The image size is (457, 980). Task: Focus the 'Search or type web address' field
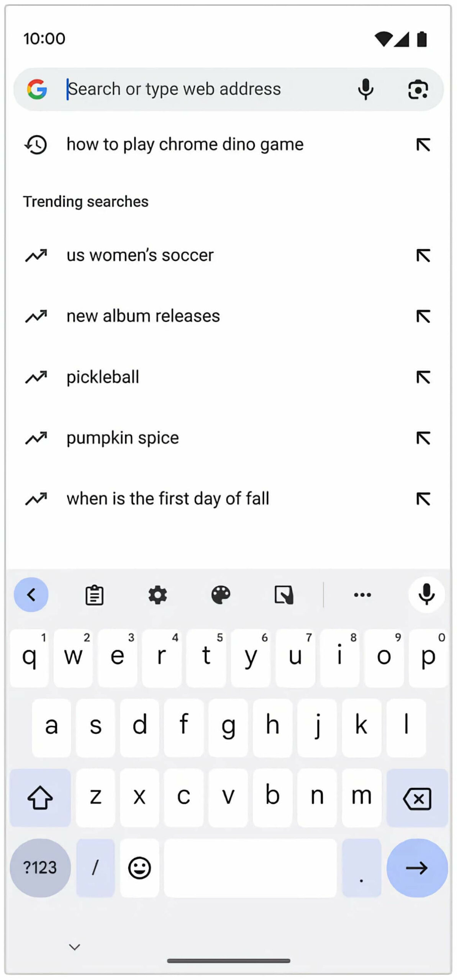coord(207,89)
